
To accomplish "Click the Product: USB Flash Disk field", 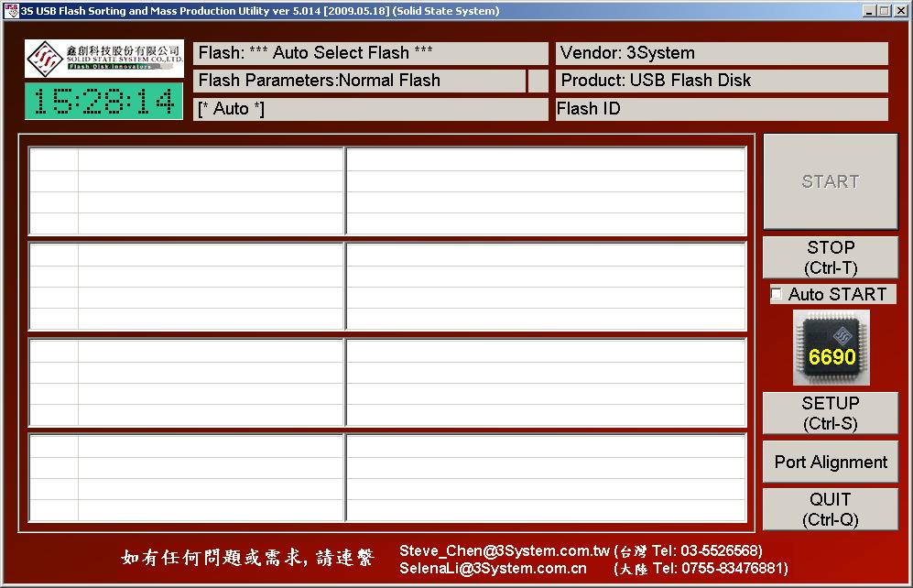I will click(x=722, y=81).
